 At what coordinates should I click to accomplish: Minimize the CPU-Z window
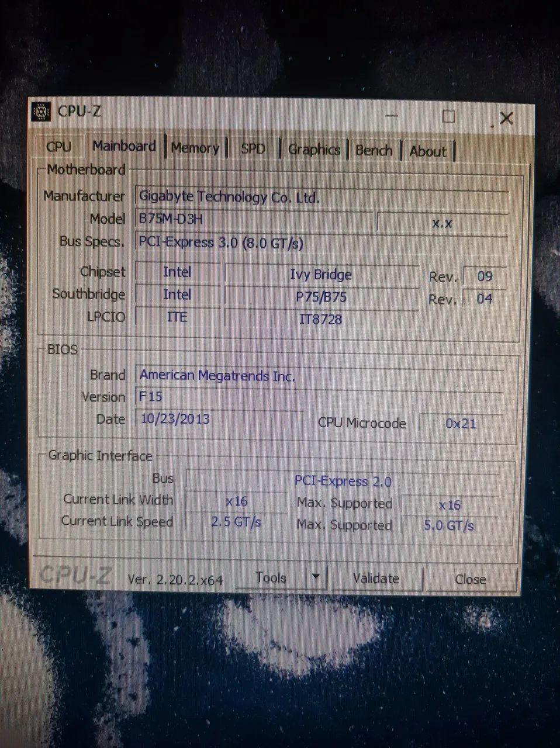pyautogui.click(x=391, y=115)
